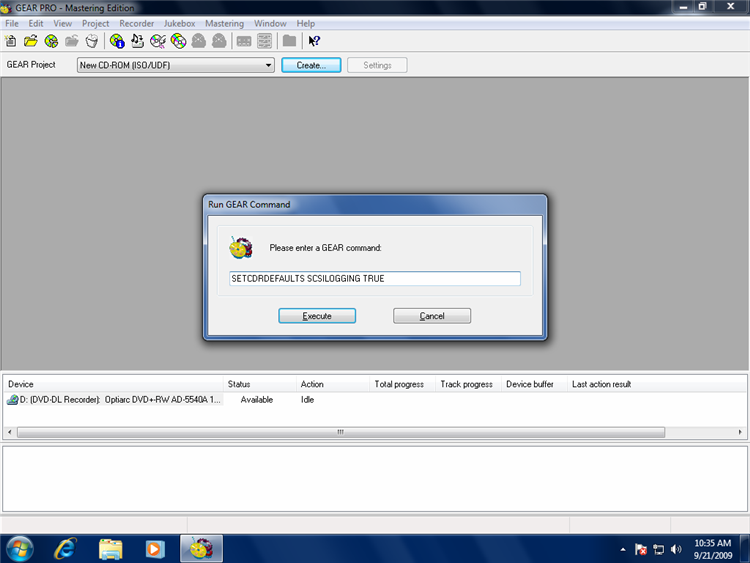Click the GEAR icon in the dialog
Image resolution: width=750 pixels, height=563 pixels.
pos(241,247)
